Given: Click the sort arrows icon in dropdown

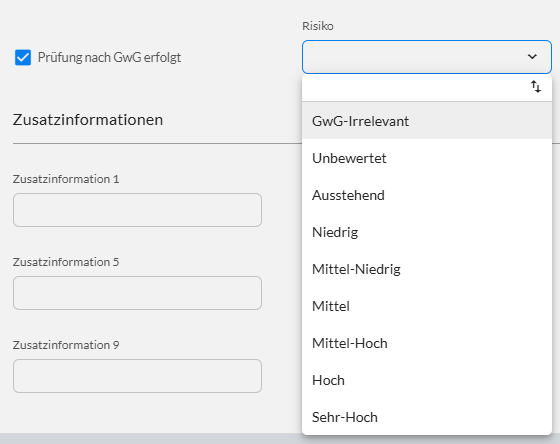Looking at the screenshot, I should coord(535,86).
